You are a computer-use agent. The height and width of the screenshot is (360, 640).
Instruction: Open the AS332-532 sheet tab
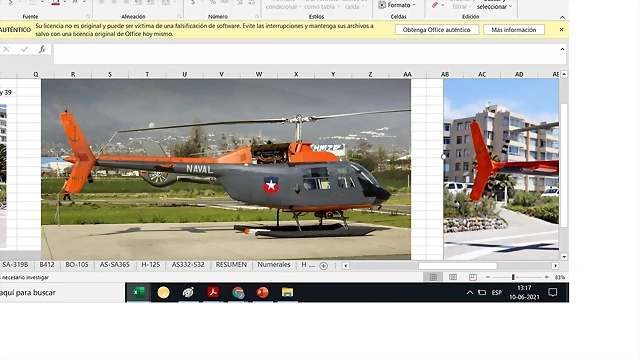tap(188, 264)
